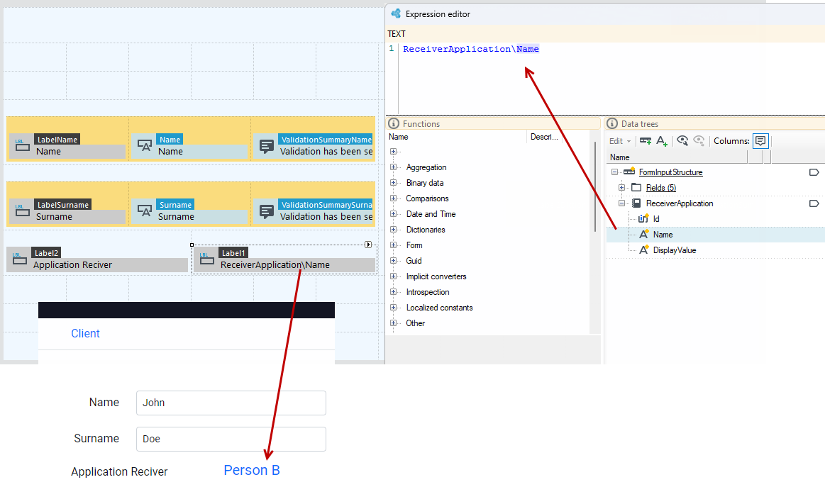Expand the Date and Time functions group

[393, 214]
